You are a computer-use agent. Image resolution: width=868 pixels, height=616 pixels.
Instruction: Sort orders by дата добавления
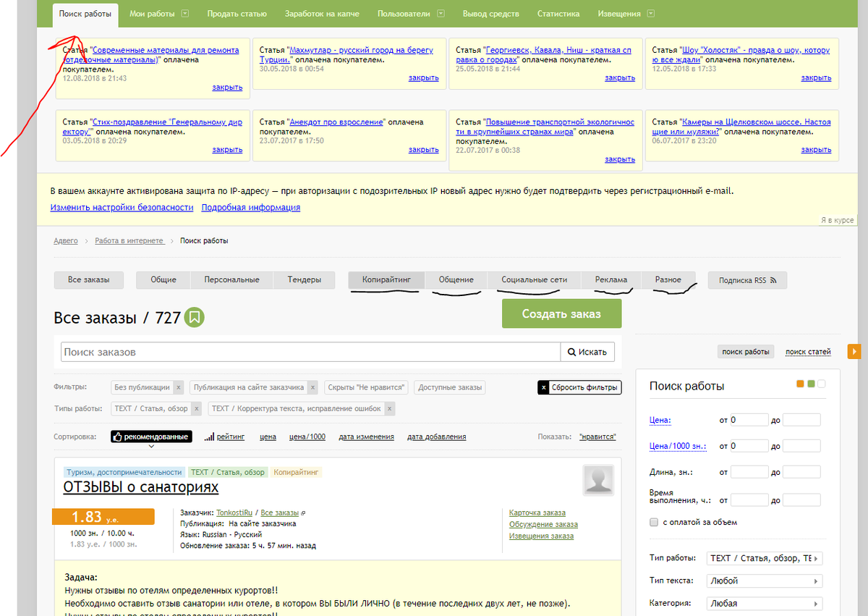coord(437,436)
